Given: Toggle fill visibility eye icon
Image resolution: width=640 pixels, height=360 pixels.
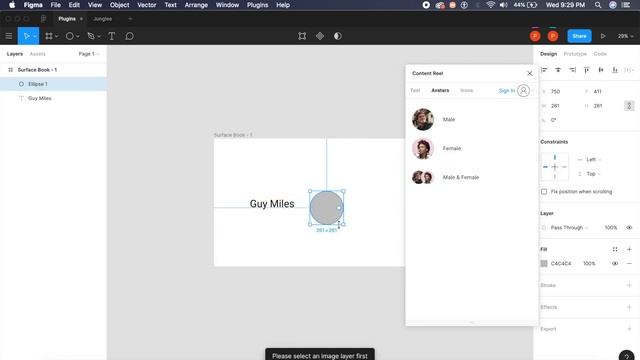Looking at the screenshot, I should (615, 264).
